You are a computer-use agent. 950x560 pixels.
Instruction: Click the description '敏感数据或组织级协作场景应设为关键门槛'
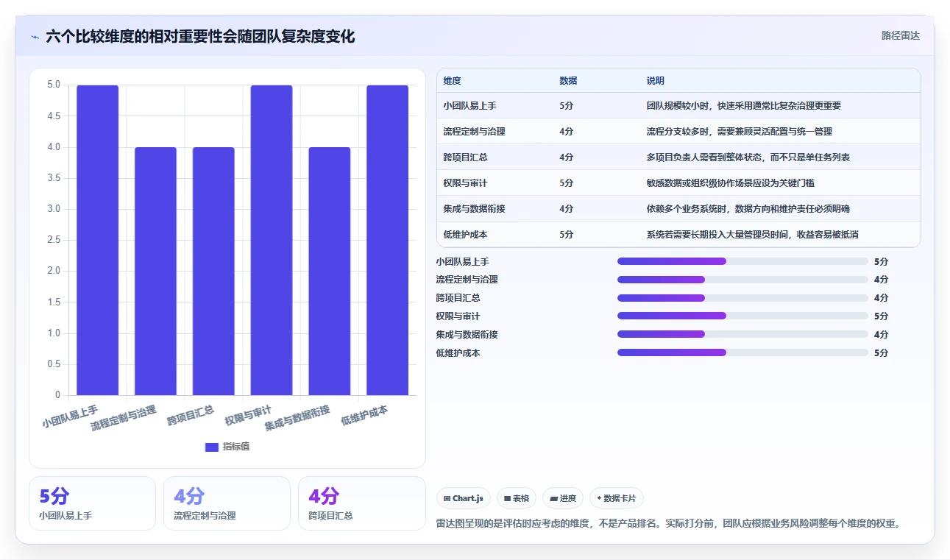pos(730,183)
